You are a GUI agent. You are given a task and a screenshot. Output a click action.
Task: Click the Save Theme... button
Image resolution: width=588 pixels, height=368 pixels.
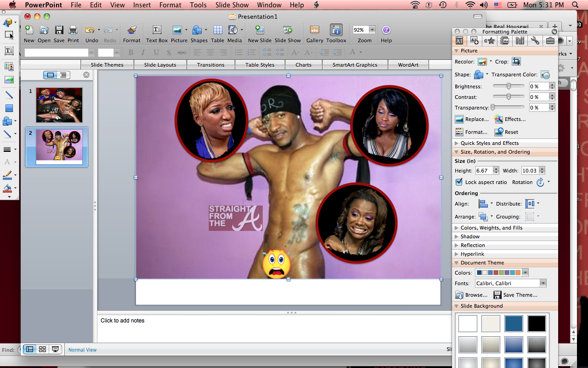click(x=515, y=295)
